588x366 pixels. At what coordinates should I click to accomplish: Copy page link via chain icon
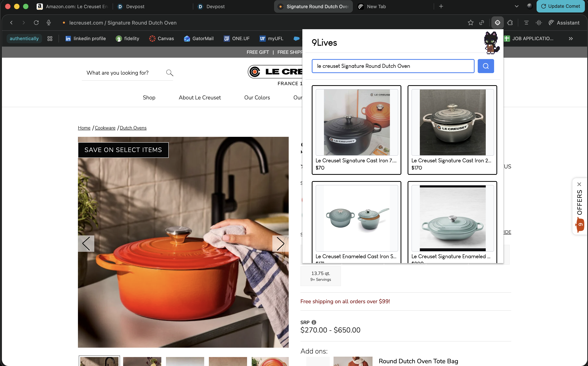(482, 23)
